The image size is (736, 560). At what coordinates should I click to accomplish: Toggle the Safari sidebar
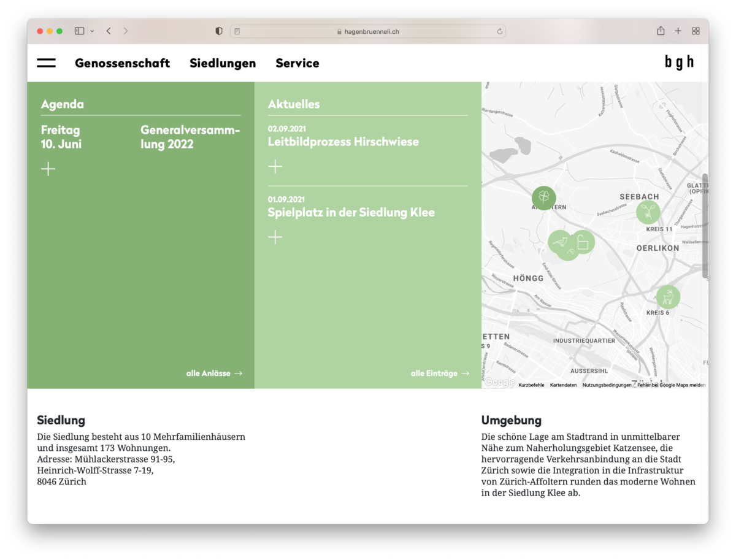click(x=79, y=31)
